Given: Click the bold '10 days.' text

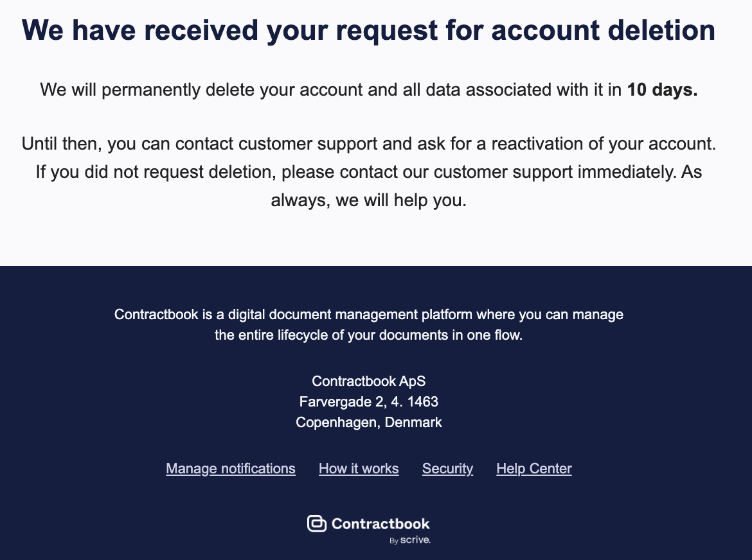Looking at the screenshot, I should (x=662, y=90).
